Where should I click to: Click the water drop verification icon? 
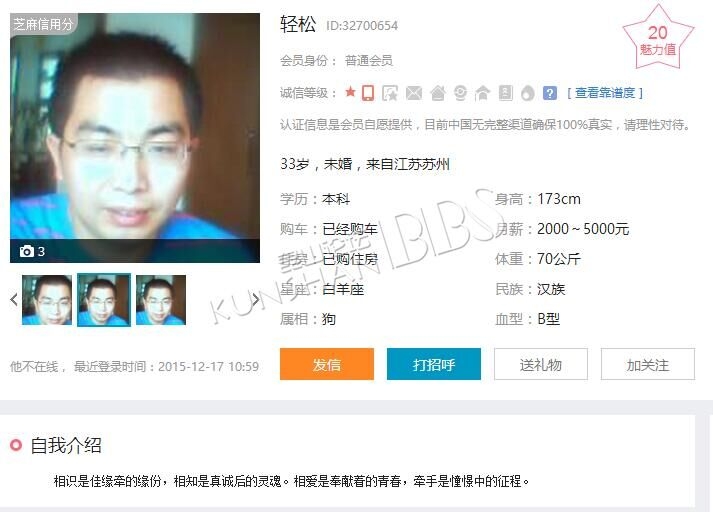(x=527, y=93)
